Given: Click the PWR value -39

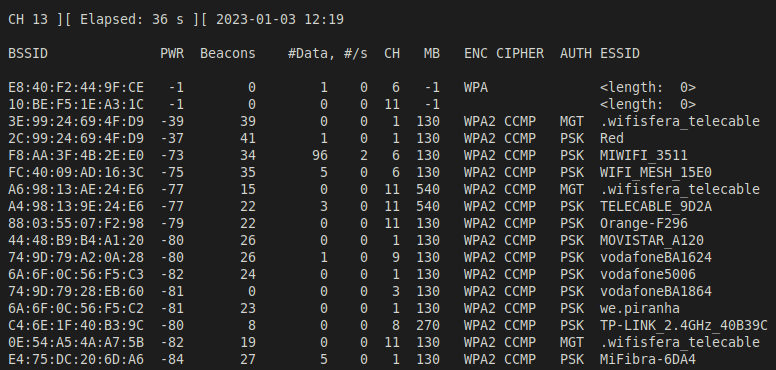Looking at the screenshot, I should coord(172,121).
